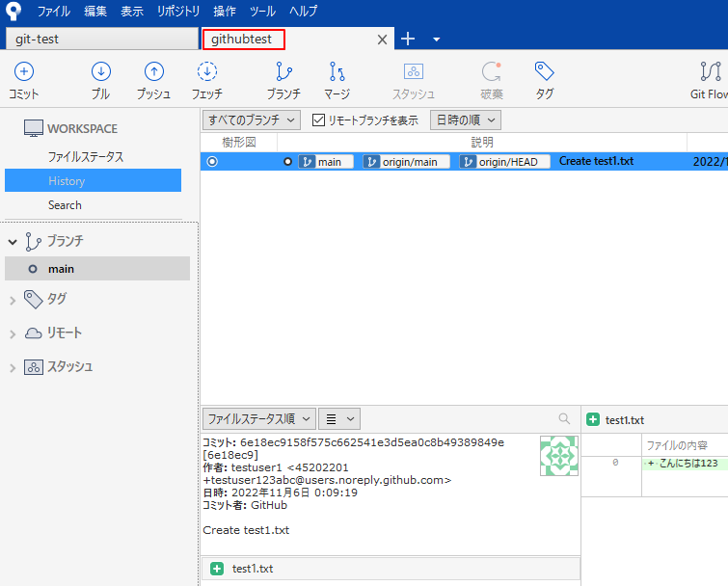Click the main branch label in commit row
Image resolution: width=728 pixels, height=586 pixels.
pos(326,162)
